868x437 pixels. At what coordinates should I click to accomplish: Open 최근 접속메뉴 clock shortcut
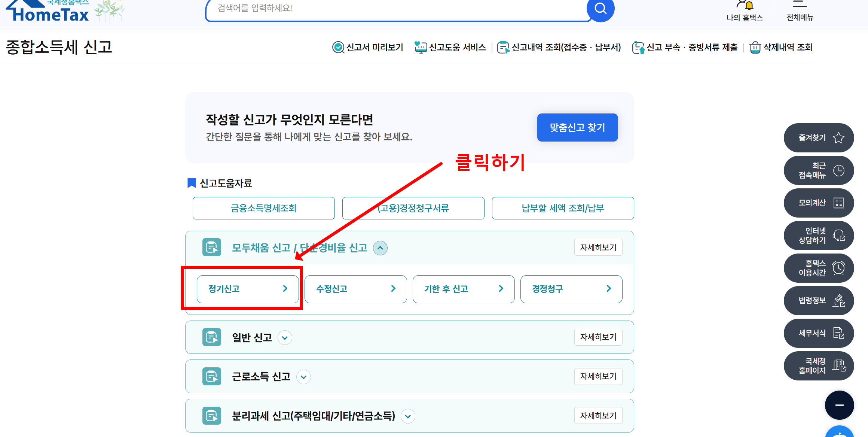point(819,170)
